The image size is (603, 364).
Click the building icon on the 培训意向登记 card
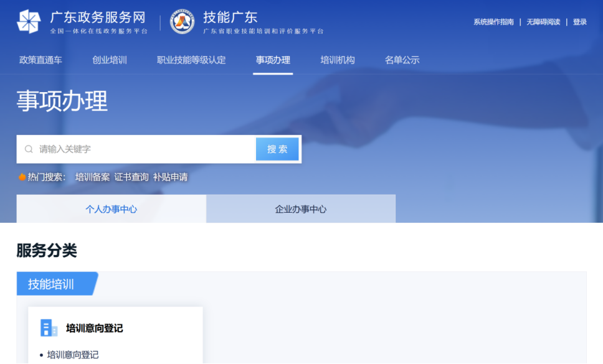[x=49, y=328]
